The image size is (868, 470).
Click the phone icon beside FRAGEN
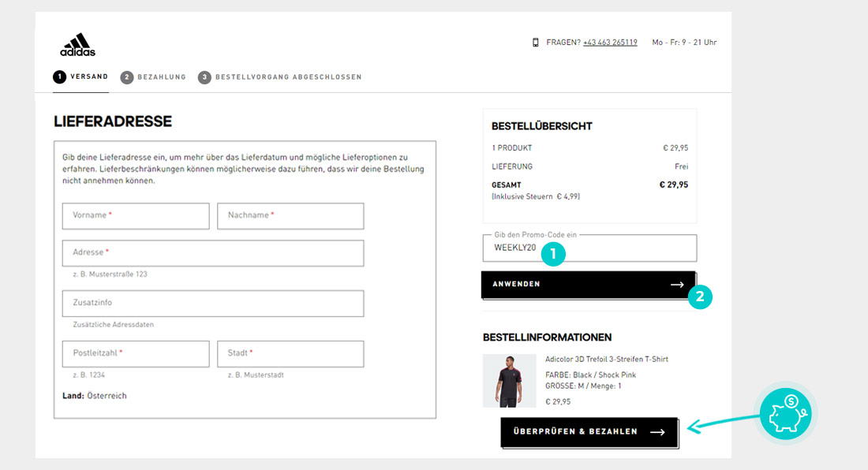535,43
